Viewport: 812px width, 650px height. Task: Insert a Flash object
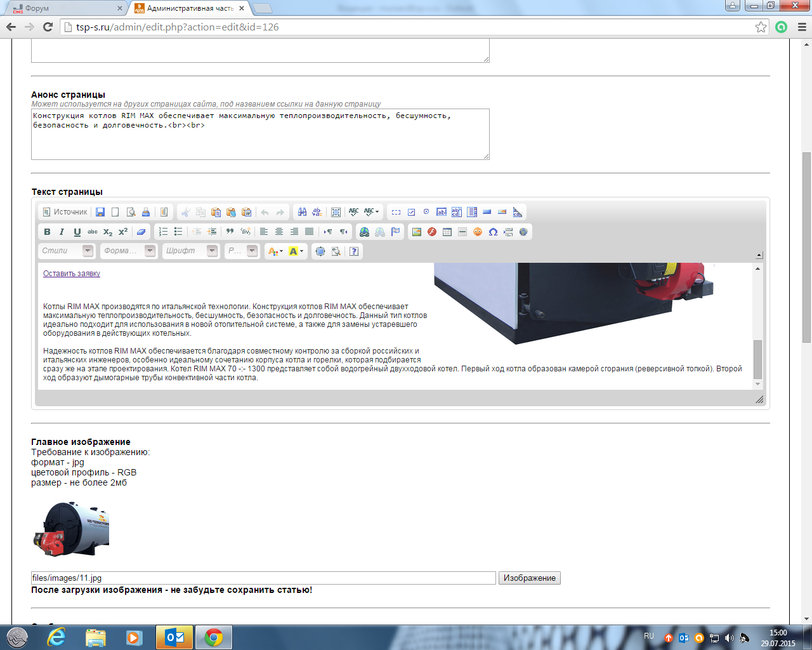(432, 232)
